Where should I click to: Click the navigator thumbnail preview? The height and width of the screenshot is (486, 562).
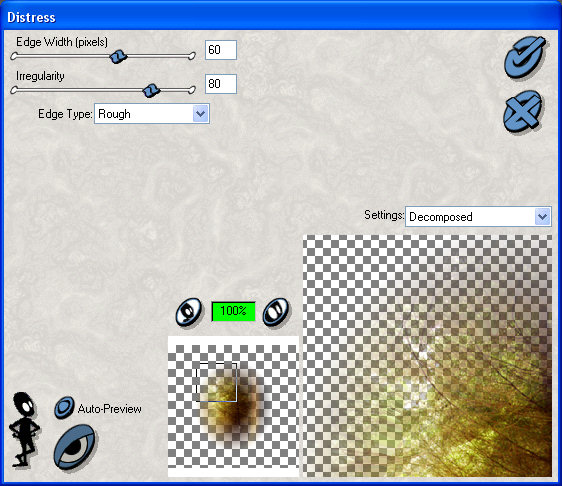pos(233,406)
